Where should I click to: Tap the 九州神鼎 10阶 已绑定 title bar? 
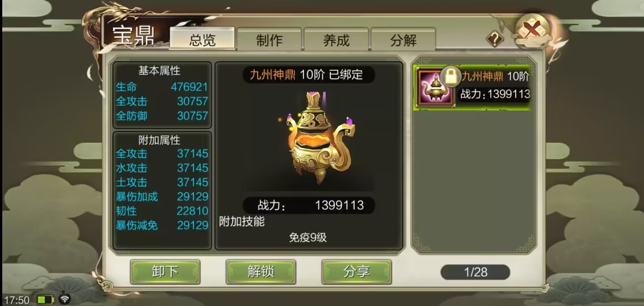[309, 75]
